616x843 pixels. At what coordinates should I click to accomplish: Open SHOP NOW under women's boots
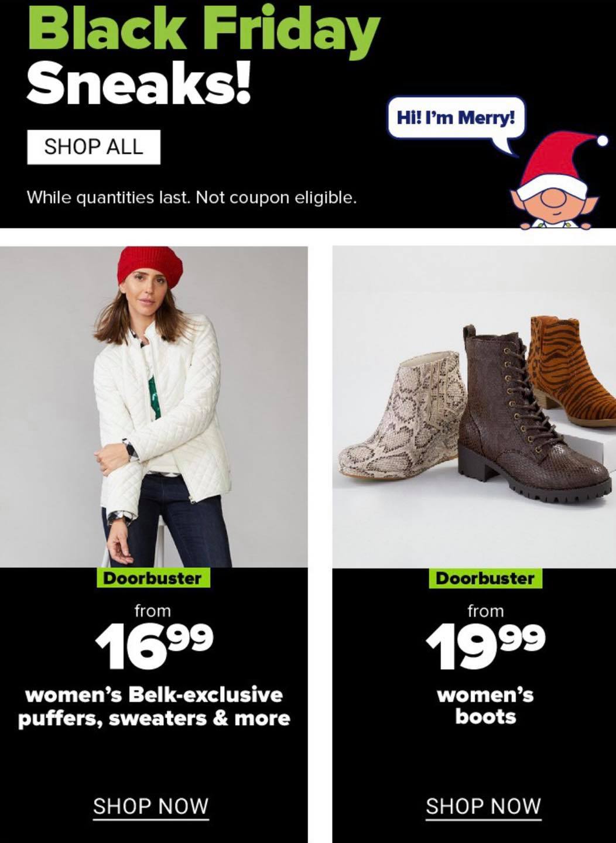click(x=483, y=807)
